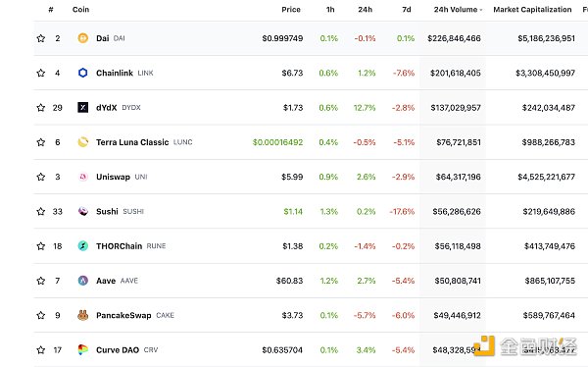Click market cap $589,767,464
Viewport: 588px width, 367px height.
549,315
